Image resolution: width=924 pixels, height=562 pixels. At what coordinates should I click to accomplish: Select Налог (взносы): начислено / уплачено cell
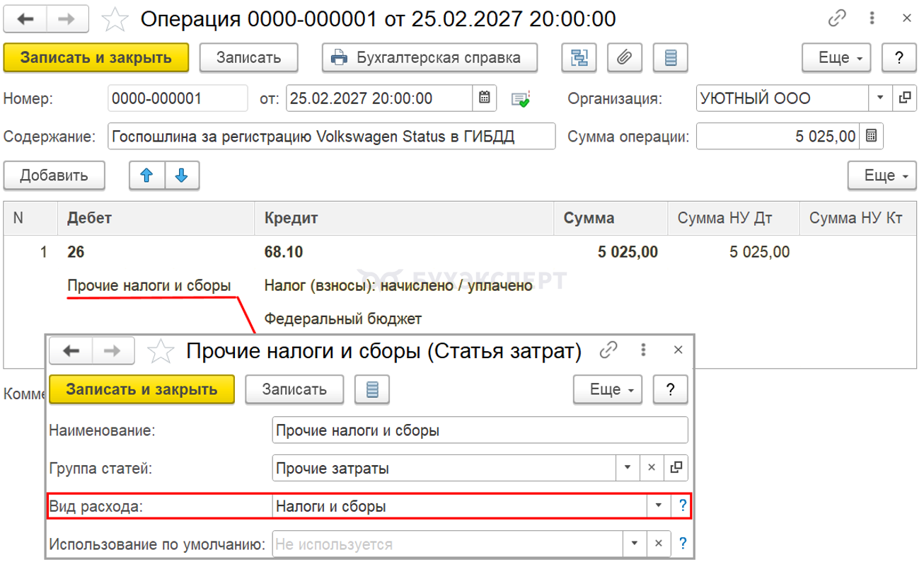pyautogui.click(x=398, y=285)
